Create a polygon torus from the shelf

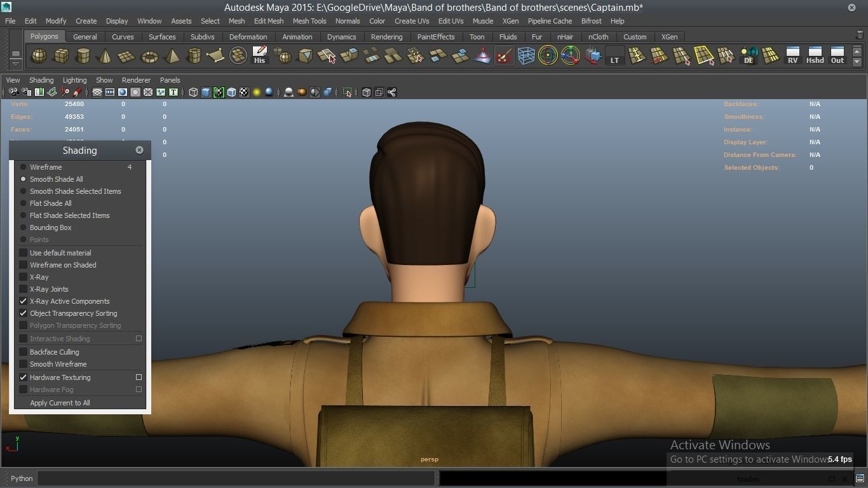(149, 56)
